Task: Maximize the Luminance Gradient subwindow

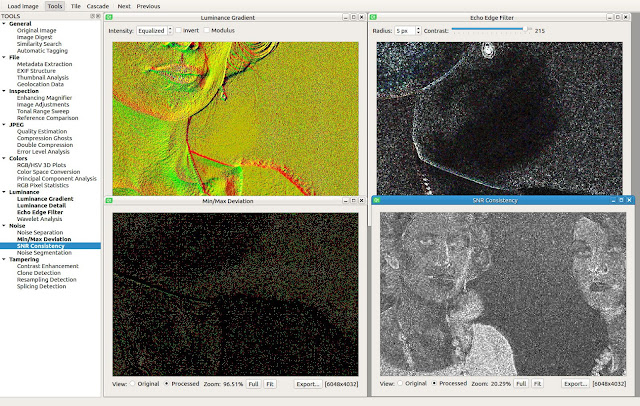Action: pyautogui.click(x=353, y=17)
